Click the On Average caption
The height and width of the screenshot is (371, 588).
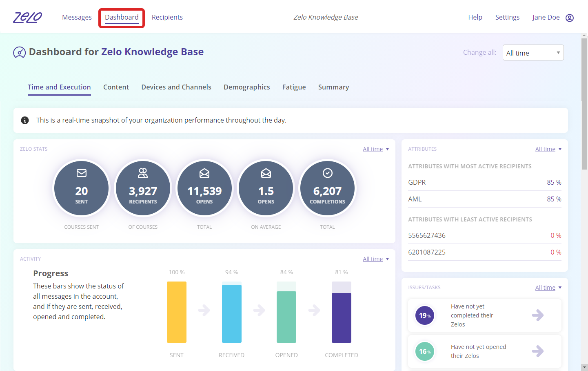point(266,227)
